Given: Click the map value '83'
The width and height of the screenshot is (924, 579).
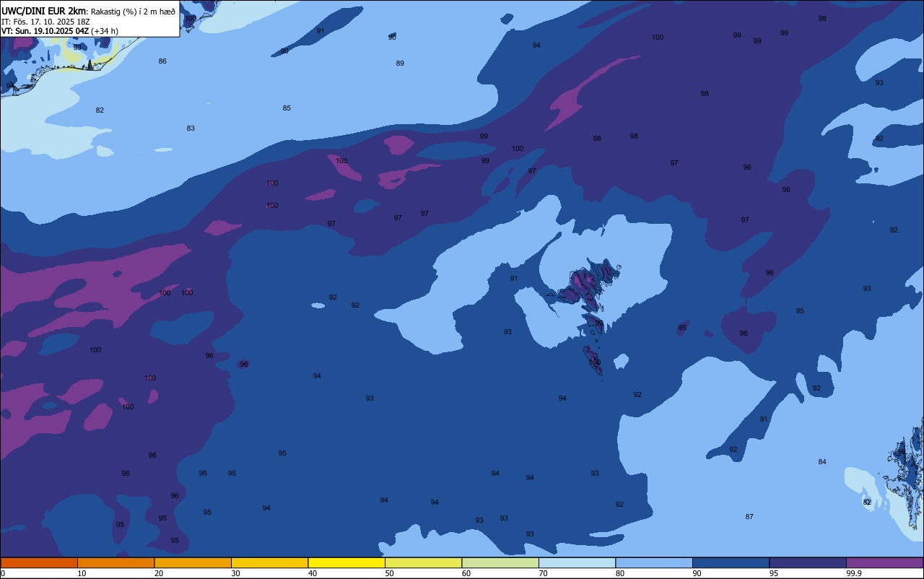Looking at the screenshot, I should [x=191, y=129].
